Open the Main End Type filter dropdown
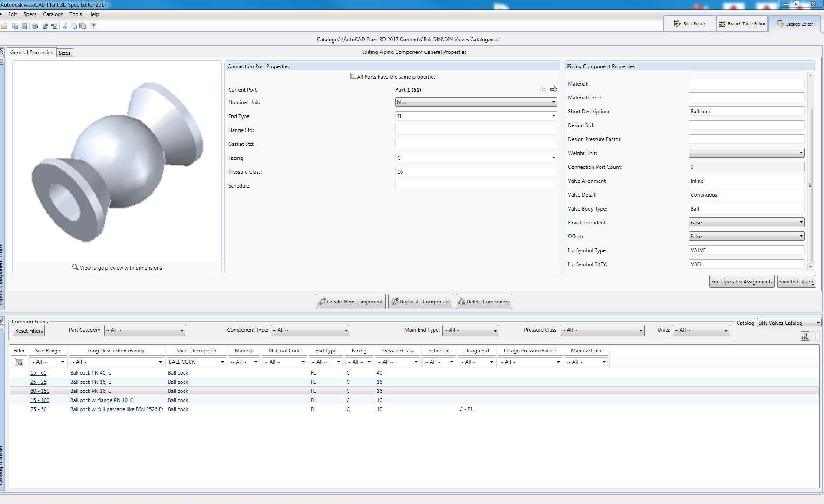This screenshot has height=504, width=824. [x=470, y=330]
